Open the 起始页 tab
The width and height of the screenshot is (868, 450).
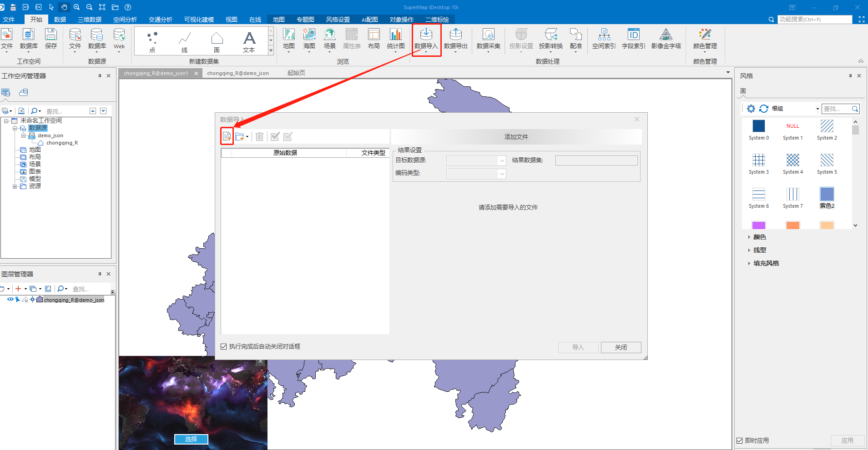pos(296,72)
